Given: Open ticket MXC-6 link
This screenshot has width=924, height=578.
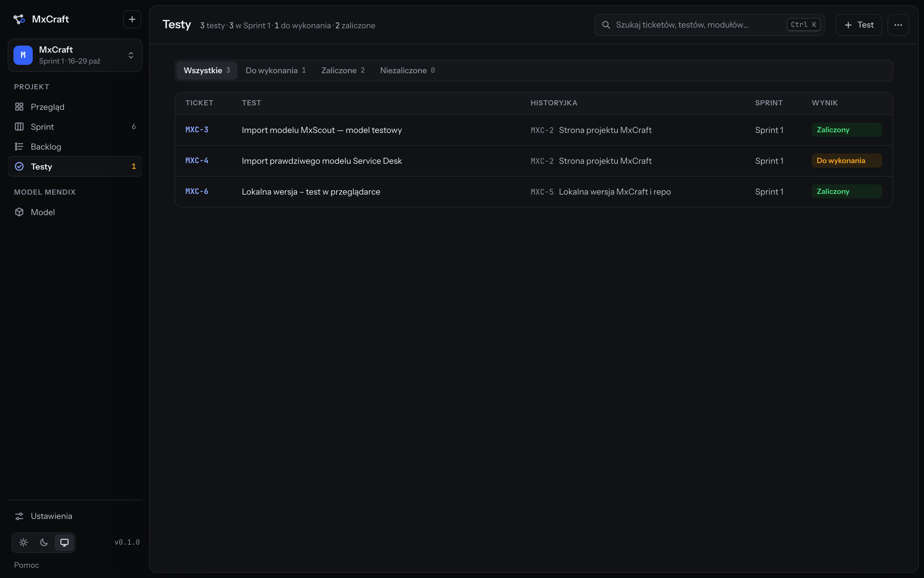Looking at the screenshot, I should pos(197,191).
